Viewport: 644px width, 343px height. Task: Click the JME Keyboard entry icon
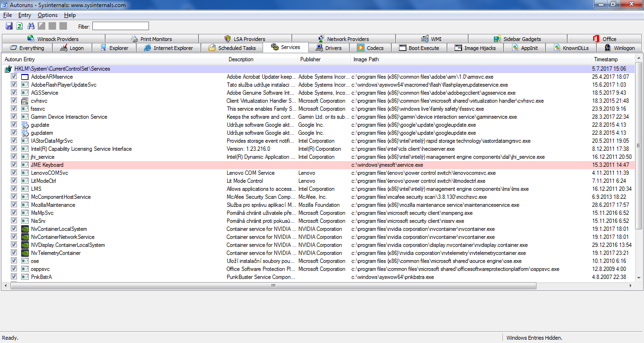pyautogui.click(x=25, y=165)
